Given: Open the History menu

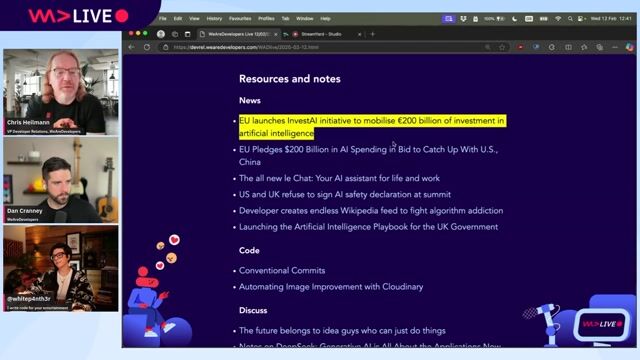Looking at the screenshot, I should click(214, 19).
